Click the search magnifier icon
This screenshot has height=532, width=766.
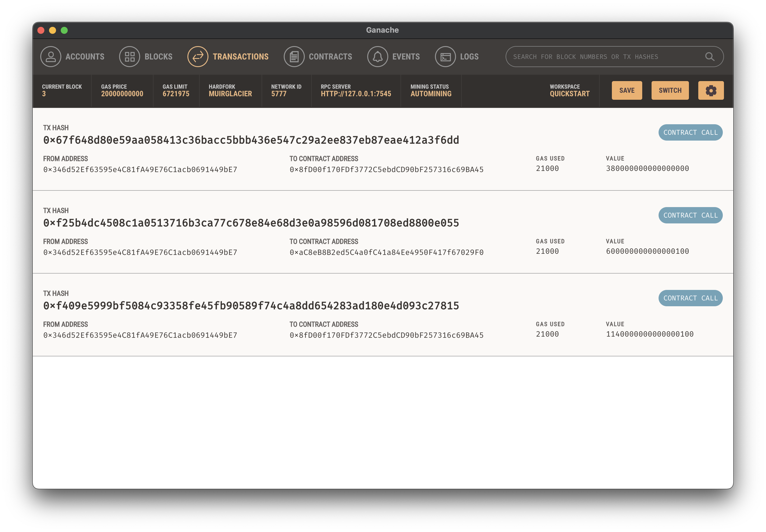(x=710, y=56)
